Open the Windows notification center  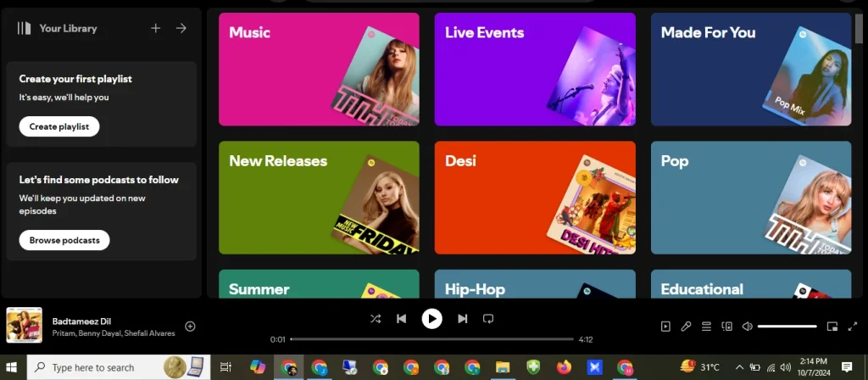847,366
